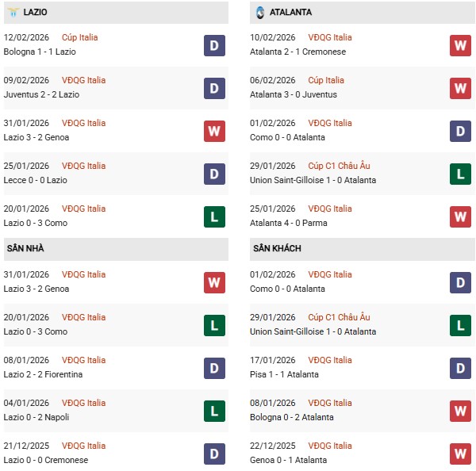This screenshot has height=471, width=476.
Task: Click the W badge for Atalanta 3 - 0 Juventus
Action: pyautogui.click(x=460, y=88)
